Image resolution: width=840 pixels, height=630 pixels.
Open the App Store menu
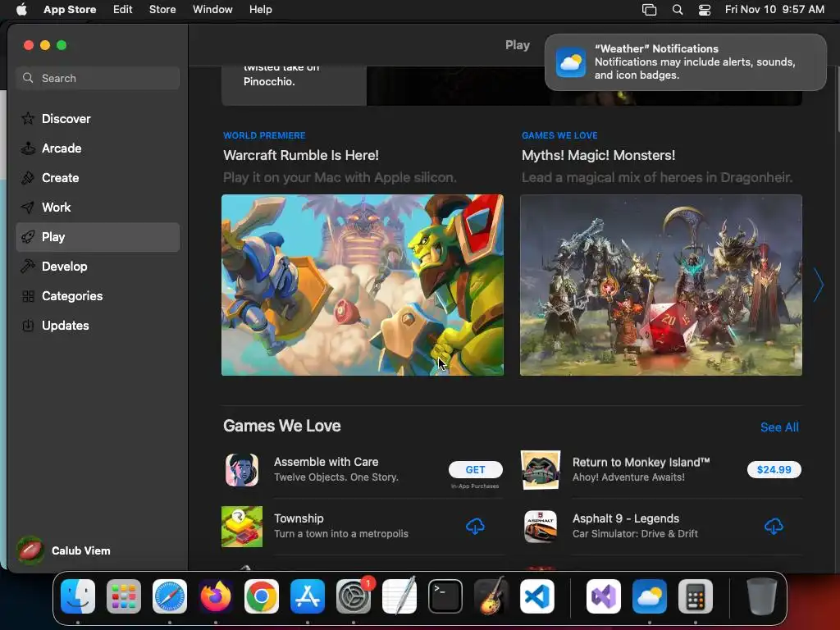70,9
